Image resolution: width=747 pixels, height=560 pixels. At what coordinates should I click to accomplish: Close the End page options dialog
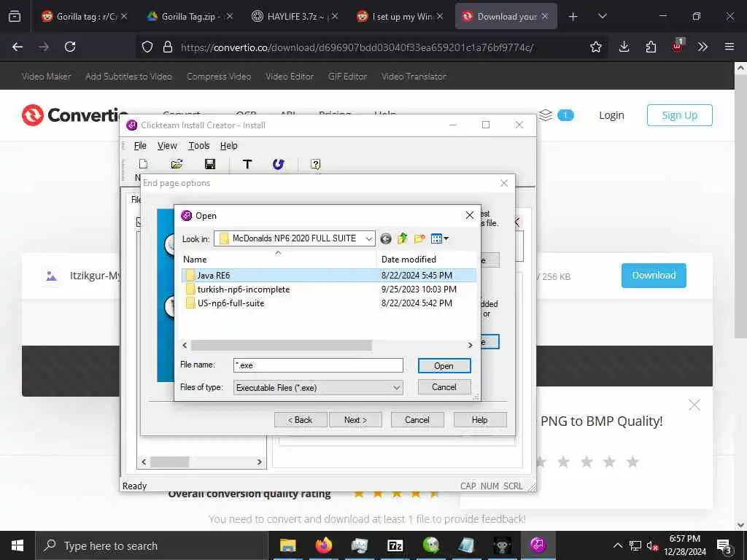pos(504,183)
